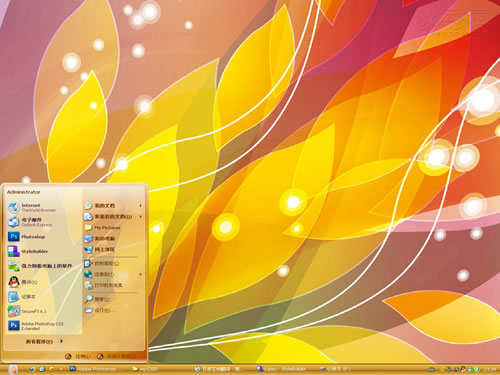Click the Log Off (注销) button
The height and width of the screenshot is (375, 500).
tap(78, 356)
